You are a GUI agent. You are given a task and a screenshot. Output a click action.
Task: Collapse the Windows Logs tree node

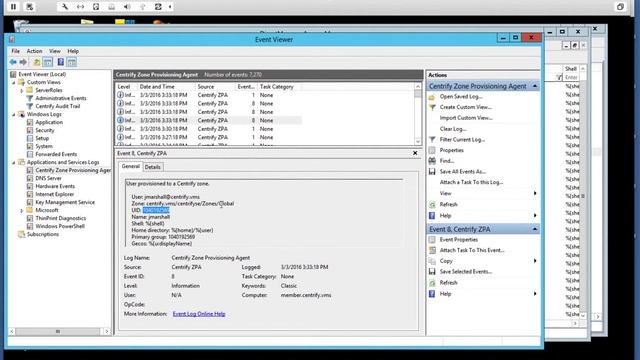pos(14,115)
